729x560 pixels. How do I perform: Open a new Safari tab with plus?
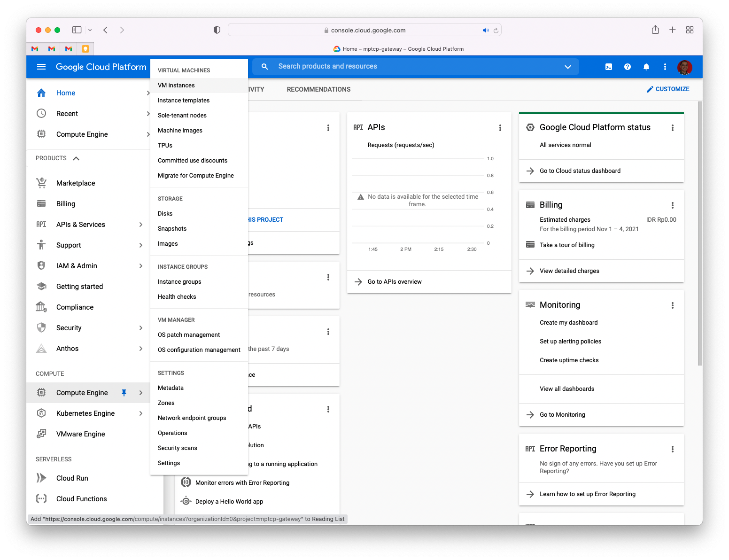tap(673, 30)
